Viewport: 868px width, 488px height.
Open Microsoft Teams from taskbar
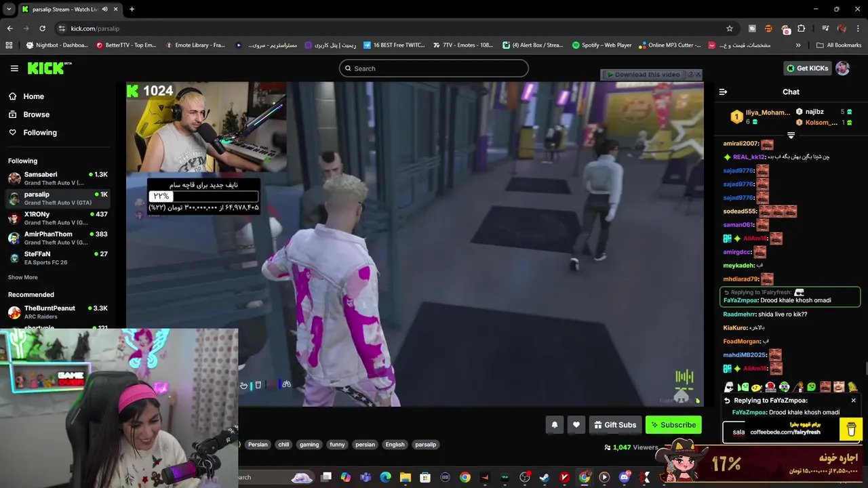click(366, 477)
